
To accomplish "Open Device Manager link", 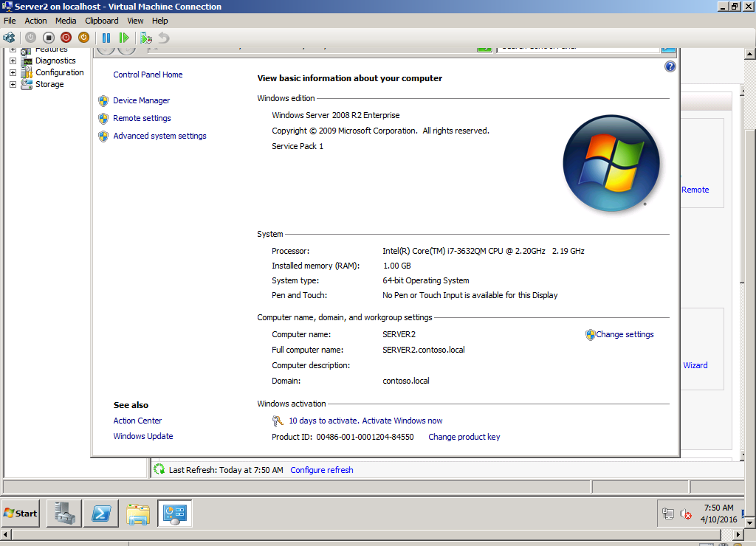I will pyautogui.click(x=141, y=100).
